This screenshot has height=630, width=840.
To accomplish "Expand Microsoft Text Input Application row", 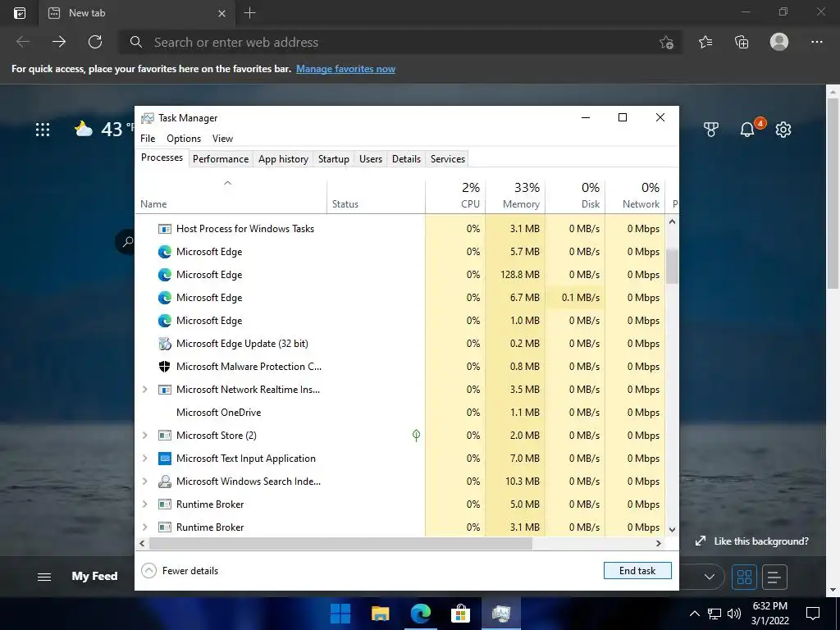I will coord(144,459).
